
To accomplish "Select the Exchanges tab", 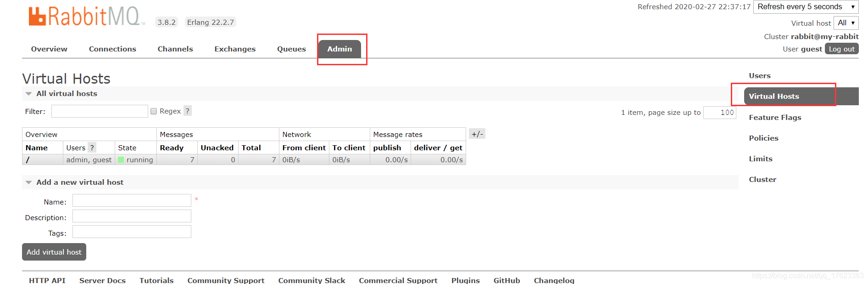I will 235,49.
